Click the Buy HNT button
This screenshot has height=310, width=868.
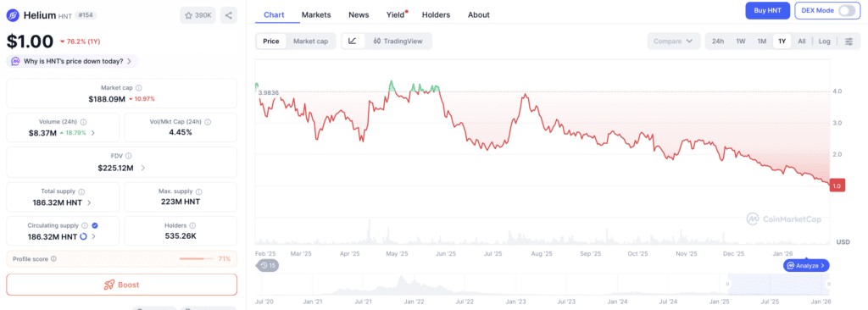[767, 10]
